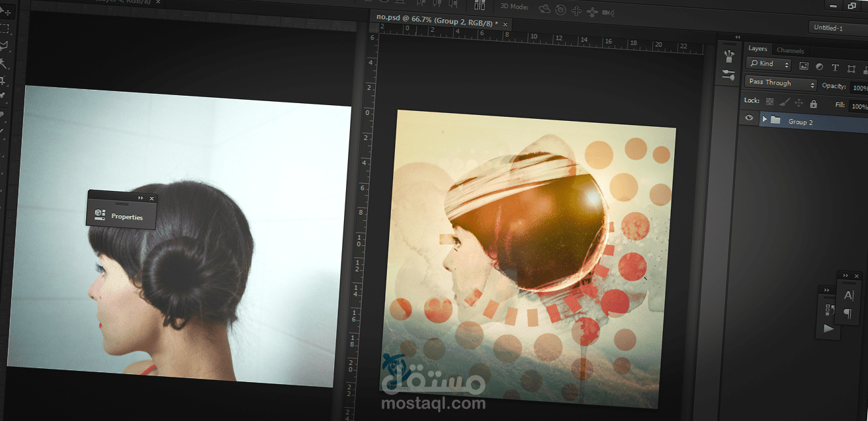Screen dimensions: 868x421
Task: Open the Pass Through blend mode dropdown
Action: pyautogui.click(x=781, y=83)
